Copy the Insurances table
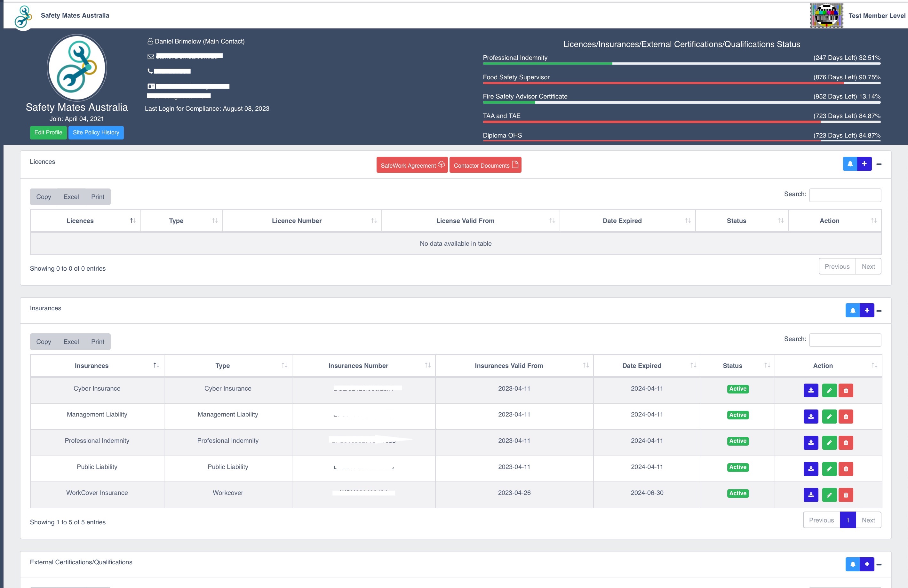The height and width of the screenshot is (588, 908). [x=44, y=342]
